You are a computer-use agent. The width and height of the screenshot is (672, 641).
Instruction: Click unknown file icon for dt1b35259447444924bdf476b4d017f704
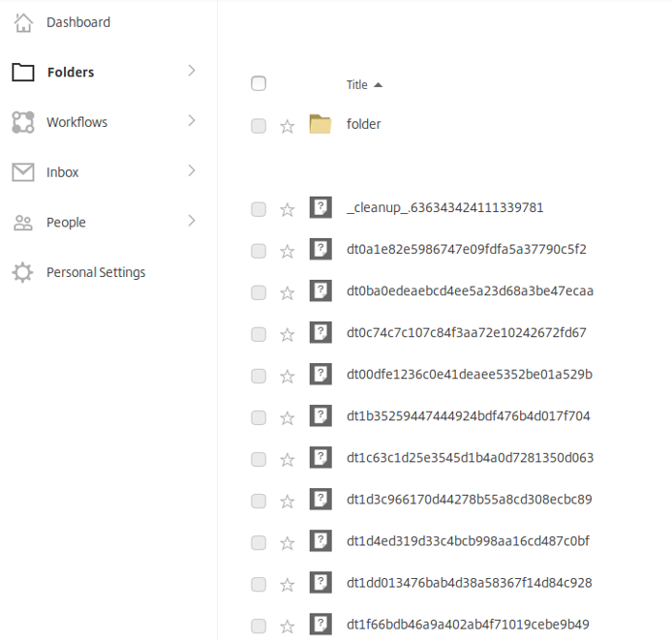pos(321,416)
